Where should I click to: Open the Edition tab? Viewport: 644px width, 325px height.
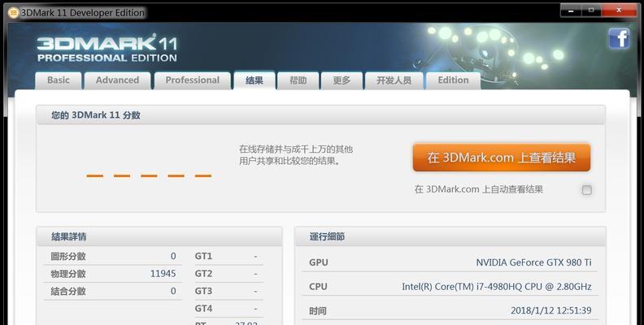(453, 80)
